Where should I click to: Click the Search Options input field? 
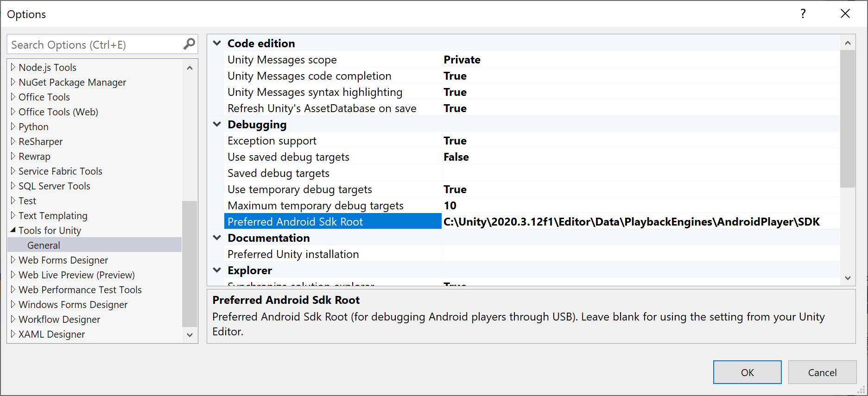pos(95,45)
